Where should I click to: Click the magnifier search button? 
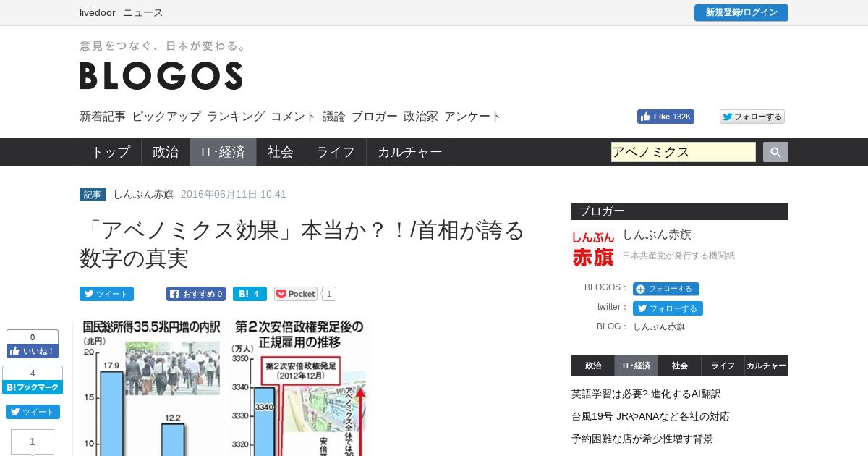pyautogui.click(x=775, y=152)
